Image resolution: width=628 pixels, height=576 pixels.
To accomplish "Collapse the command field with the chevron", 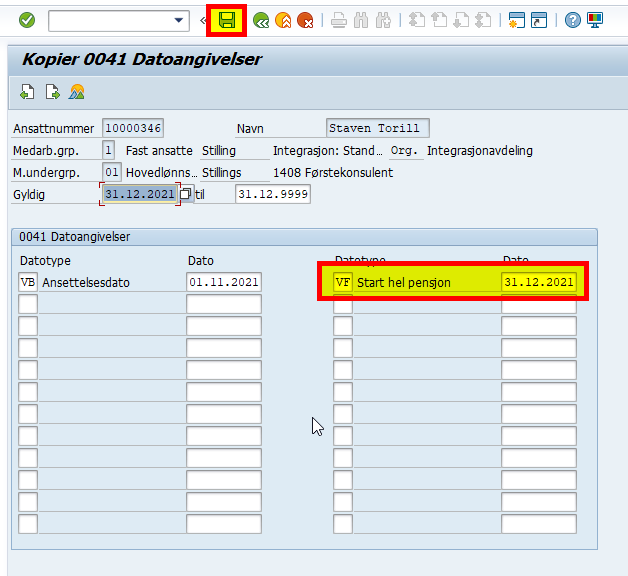I will pyautogui.click(x=203, y=20).
